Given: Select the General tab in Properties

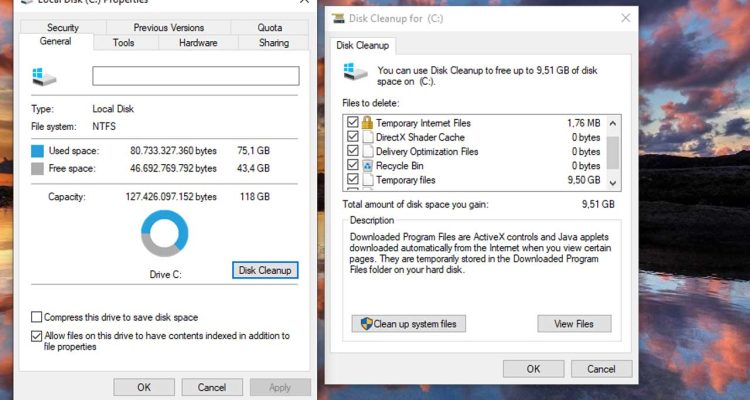Looking at the screenshot, I should pyautogui.click(x=55, y=41).
